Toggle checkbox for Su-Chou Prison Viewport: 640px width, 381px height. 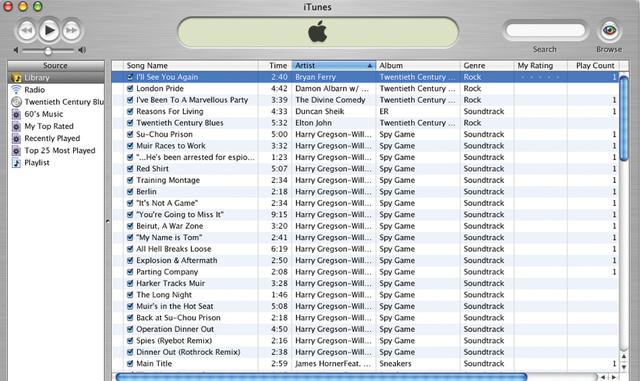(x=130, y=134)
